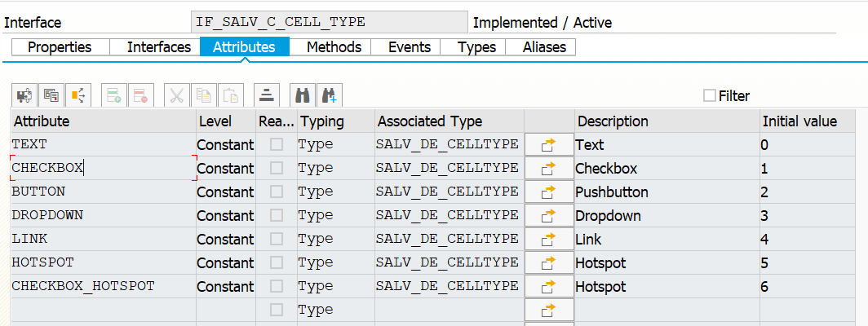
Task: Switch to the Properties tab
Action: [x=60, y=47]
